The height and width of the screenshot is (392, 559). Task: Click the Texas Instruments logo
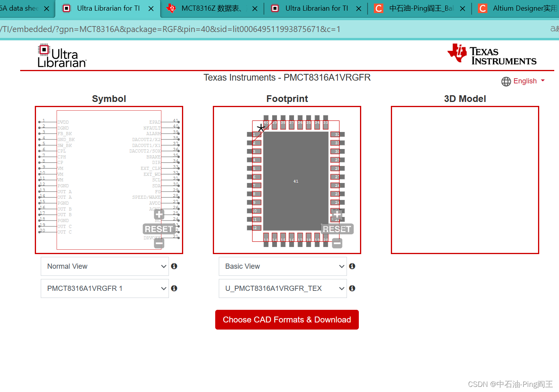tap(492, 54)
